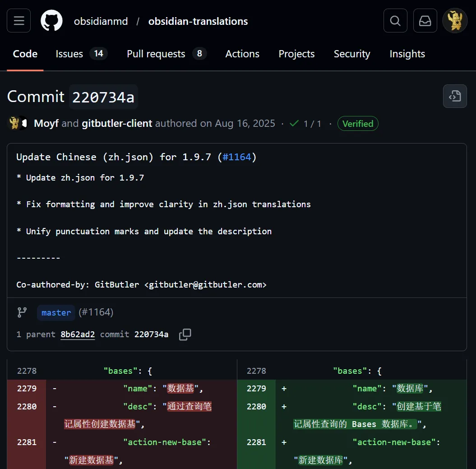Open the user profile avatar menu
Screen dimensions: 476x469
454,21
